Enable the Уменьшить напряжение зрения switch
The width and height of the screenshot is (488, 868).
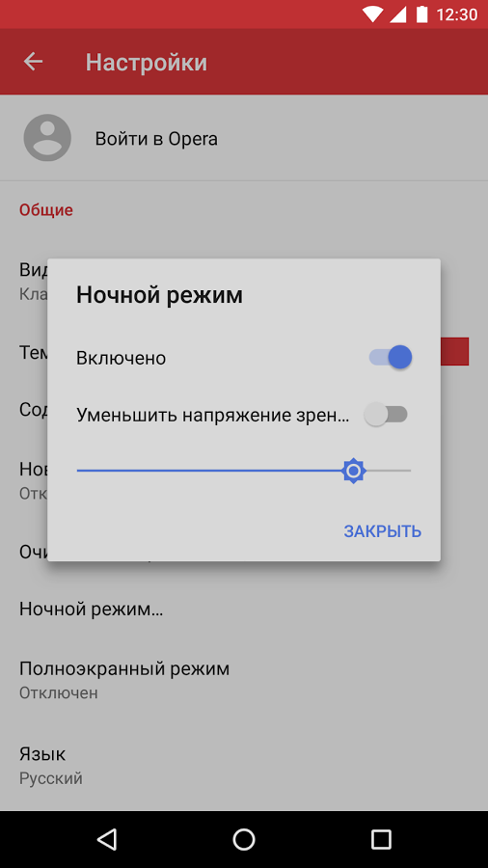[x=386, y=415]
